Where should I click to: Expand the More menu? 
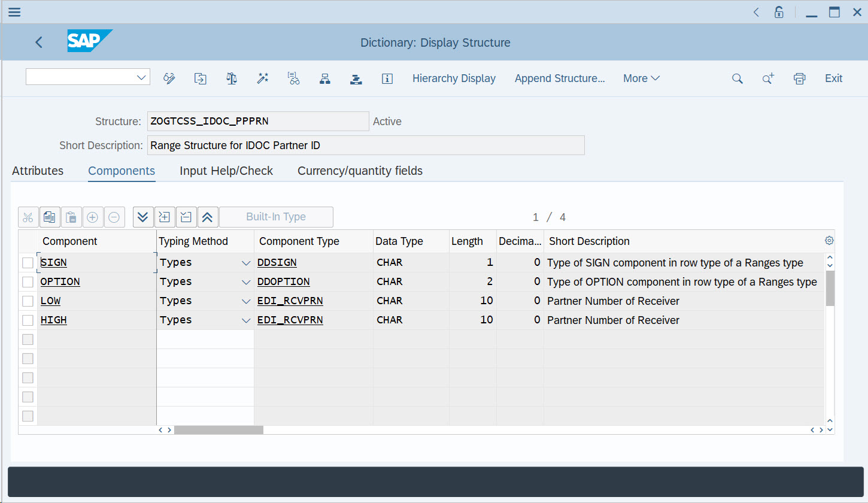(641, 78)
